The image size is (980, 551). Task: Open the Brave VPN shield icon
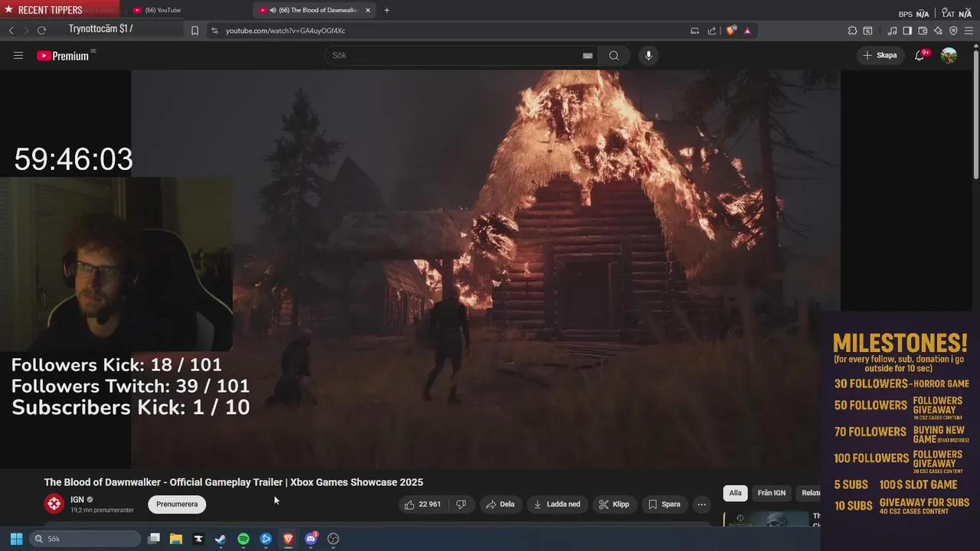point(953,31)
